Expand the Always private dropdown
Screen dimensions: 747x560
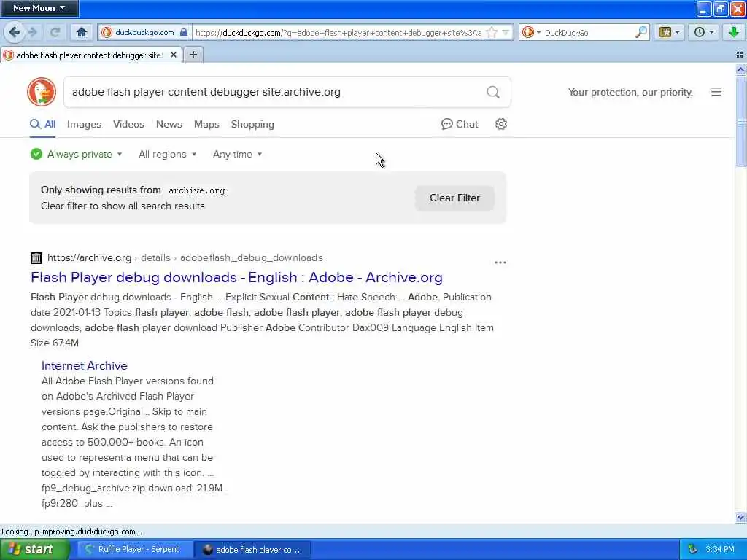click(76, 155)
